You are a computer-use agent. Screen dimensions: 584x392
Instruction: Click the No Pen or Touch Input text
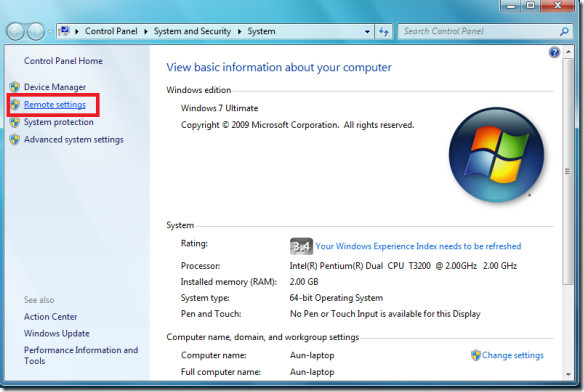pyautogui.click(x=385, y=314)
